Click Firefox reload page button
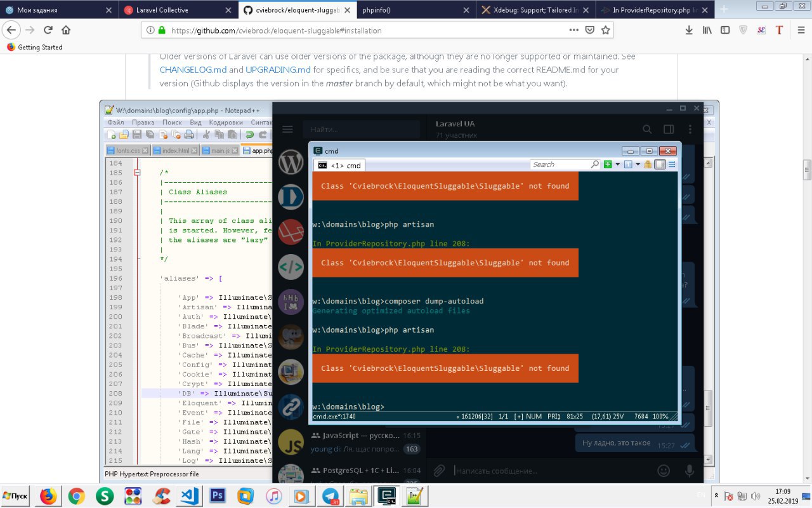 pos(48,30)
